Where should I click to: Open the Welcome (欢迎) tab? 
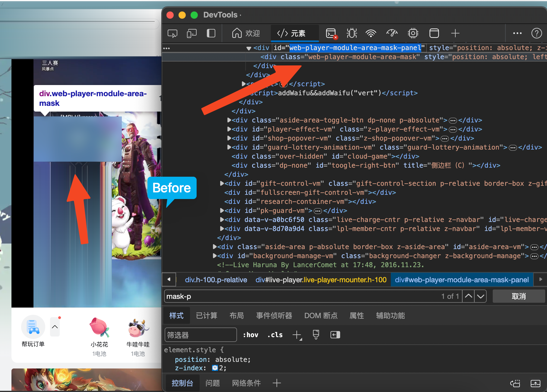(x=246, y=33)
